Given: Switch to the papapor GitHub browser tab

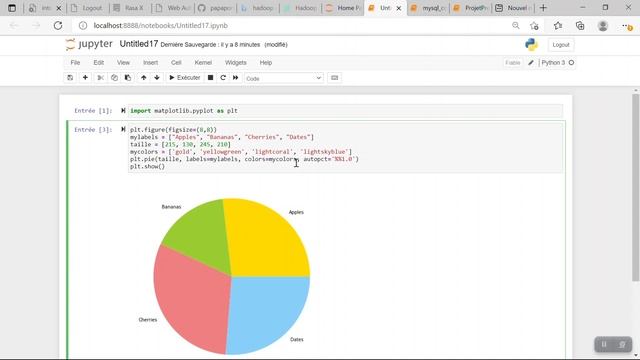Looking at the screenshot, I should (215, 8).
